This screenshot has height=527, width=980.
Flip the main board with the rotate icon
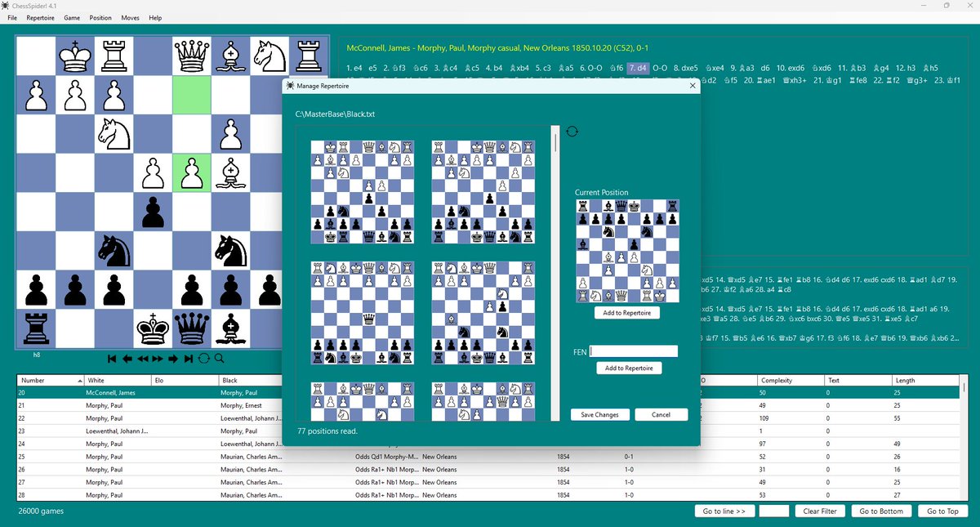(203, 358)
